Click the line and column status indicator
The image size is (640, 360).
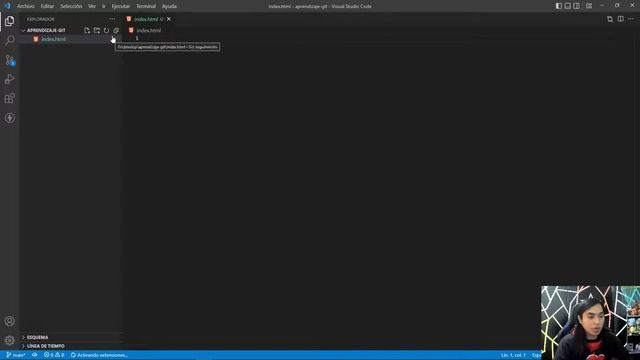click(513, 355)
